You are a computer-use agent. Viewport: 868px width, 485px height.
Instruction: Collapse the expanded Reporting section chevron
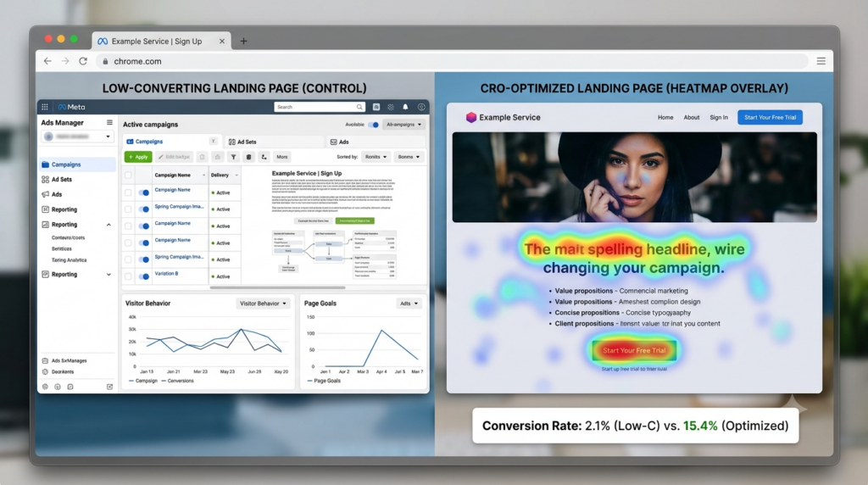coord(109,225)
